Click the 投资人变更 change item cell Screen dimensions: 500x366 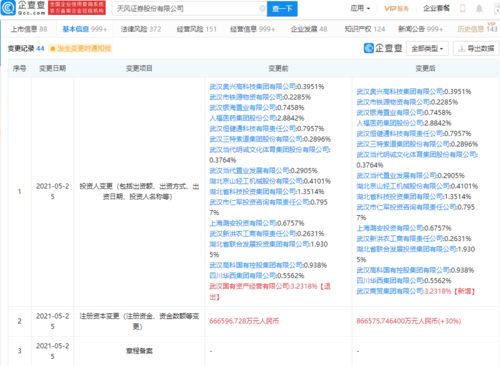[139, 191]
